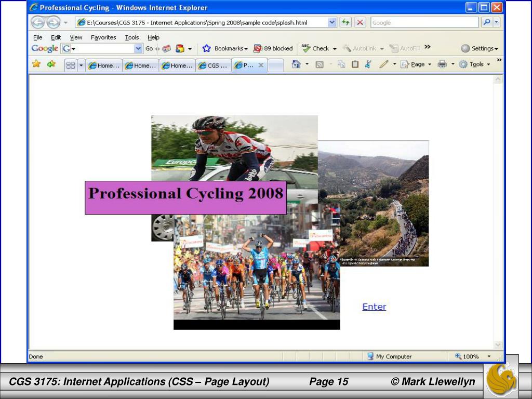Image resolution: width=532 pixels, height=399 pixels.
Task: Click the AutoFill button
Action: pos(404,48)
